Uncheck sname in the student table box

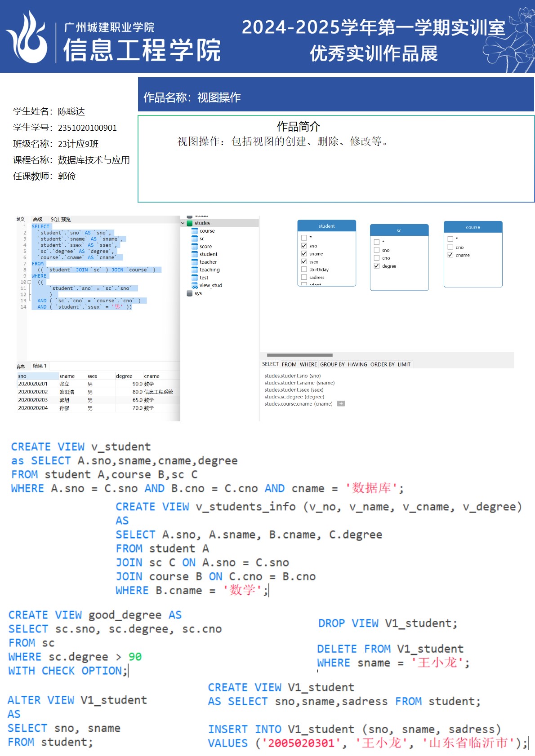[304, 254]
